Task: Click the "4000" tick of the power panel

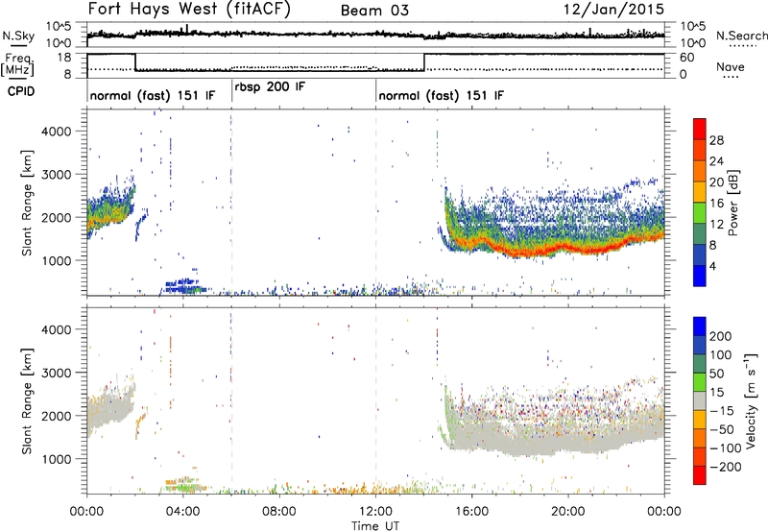Action: point(56,132)
